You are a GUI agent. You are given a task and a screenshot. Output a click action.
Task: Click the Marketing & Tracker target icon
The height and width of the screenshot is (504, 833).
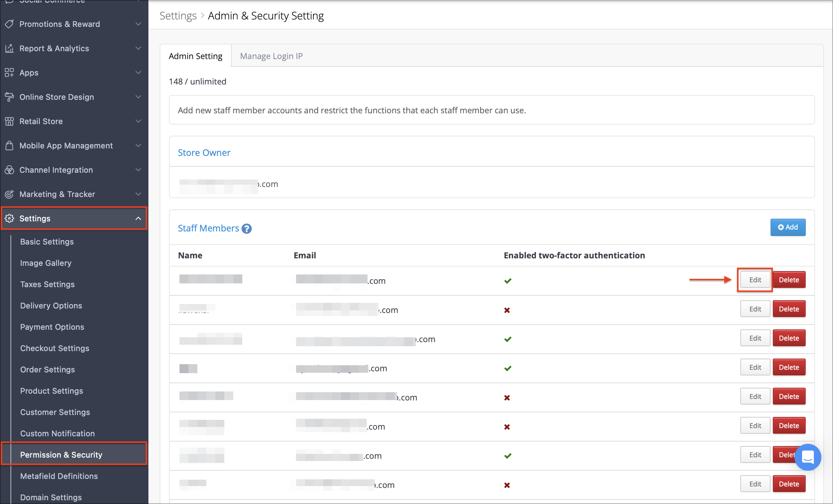pyautogui.click(x=9, y=194)
